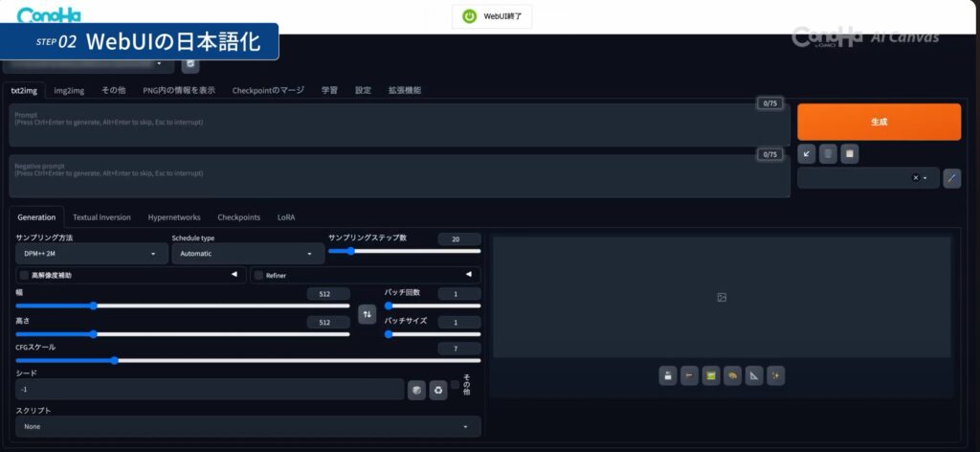This screenshot has height=452, width=980.
Task: Click the sampling steps value box 20
Action: click(x=459, y=238)
